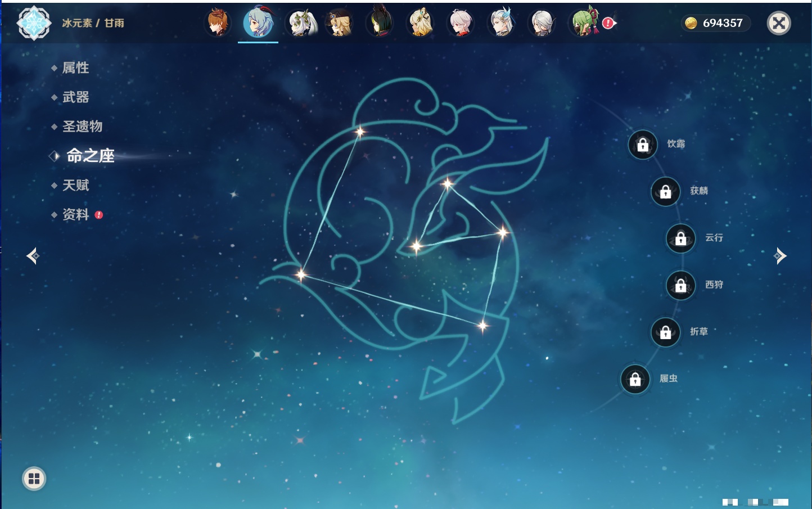Choose Tighnari's dark-haired avatar

point(380,23)
